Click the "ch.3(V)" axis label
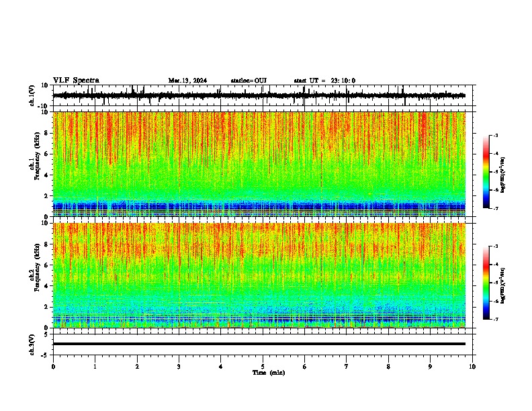Image resolution: width=532 pixels, height=411 pixels. tap(32, 345)
